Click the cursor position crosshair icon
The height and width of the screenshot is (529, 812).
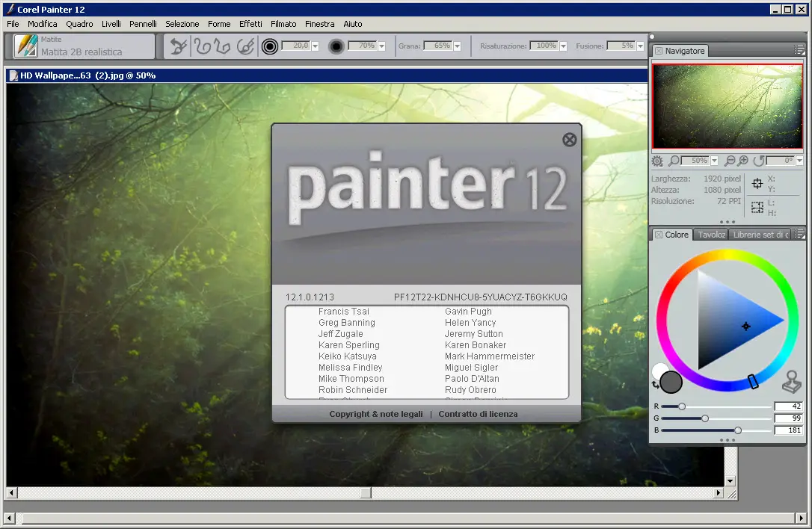[757, 183]
